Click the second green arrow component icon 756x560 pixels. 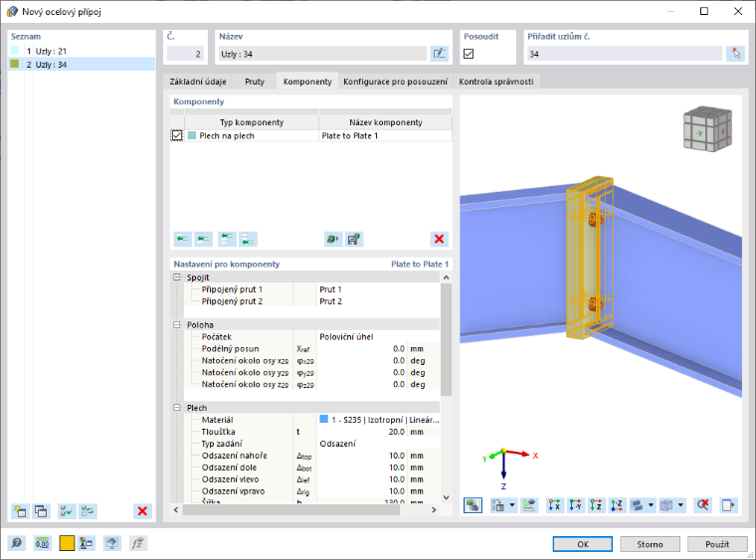pos(204,239)
